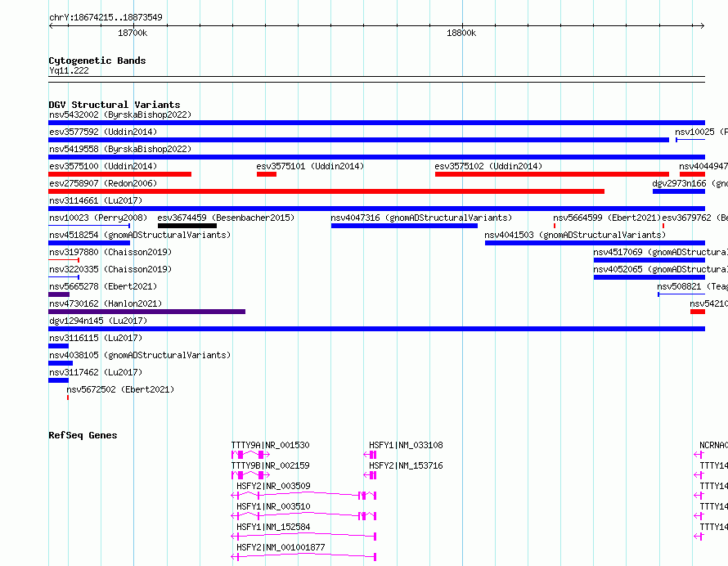Click the chrY:18674215..18873549 region label
This screenshot has width=728, height=566.
click(106, 17)
